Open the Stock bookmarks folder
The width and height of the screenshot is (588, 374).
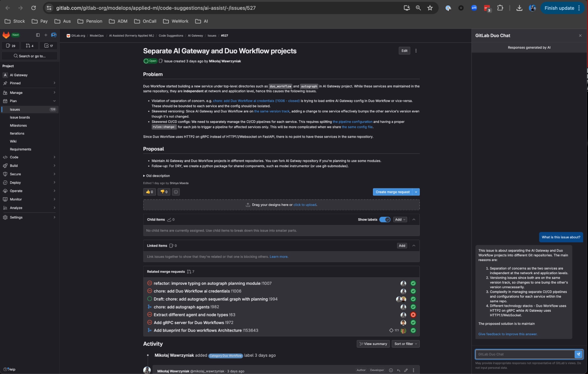click(x=15, y=21)
